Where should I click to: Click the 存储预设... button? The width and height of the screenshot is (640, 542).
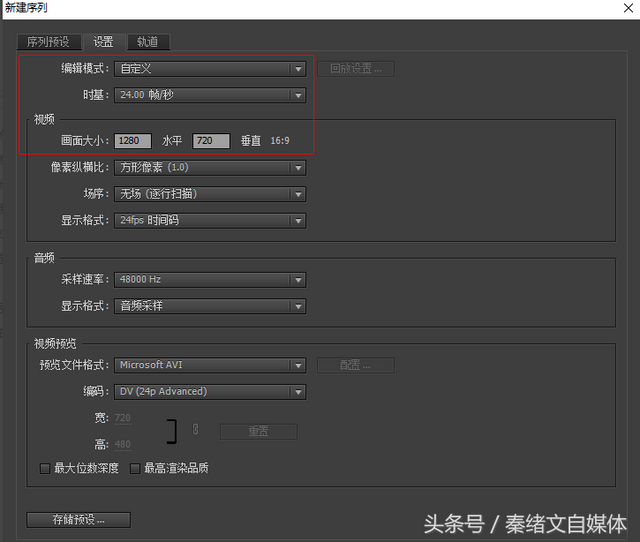78,520
